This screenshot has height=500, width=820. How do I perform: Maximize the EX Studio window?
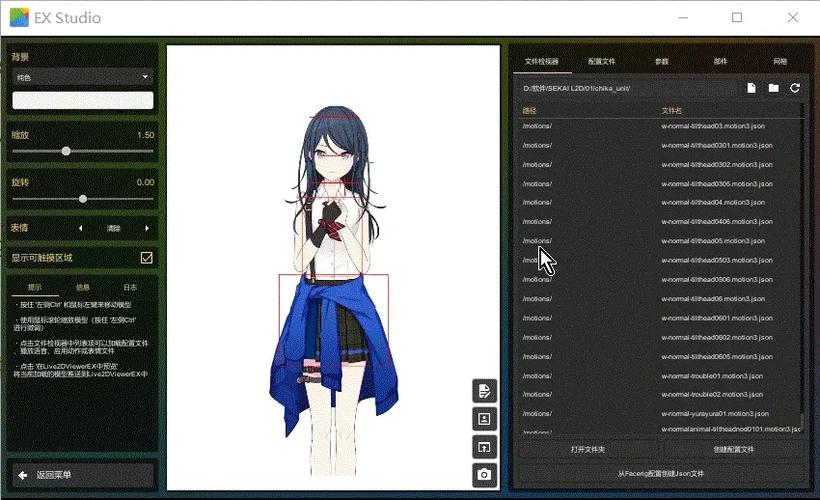point(737,18)
